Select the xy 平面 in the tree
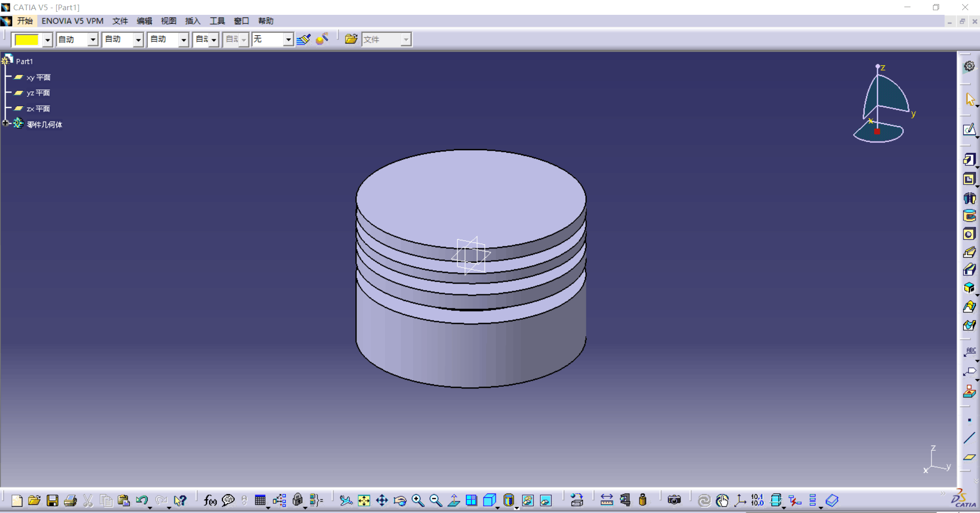The image size is (980, 513). pyautogui.click(x=38, y=78)
